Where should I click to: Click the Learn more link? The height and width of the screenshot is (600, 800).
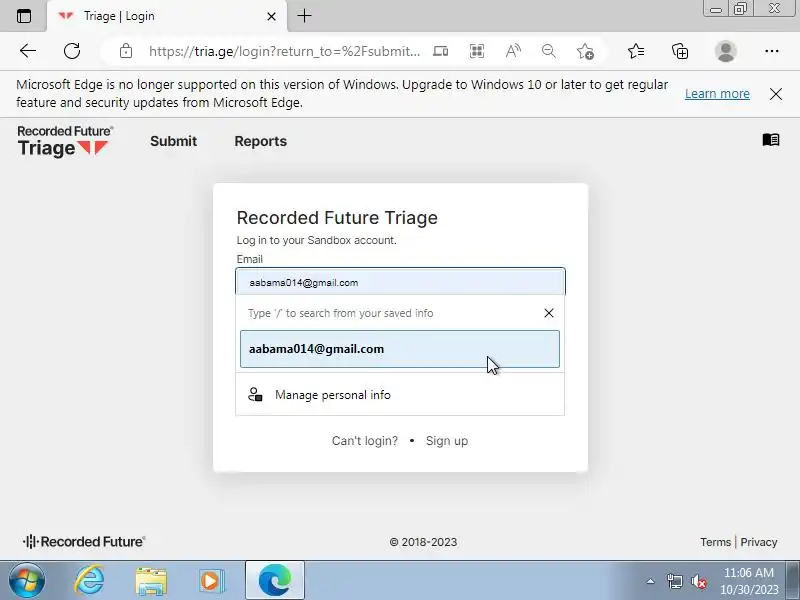tap(717, 94)
